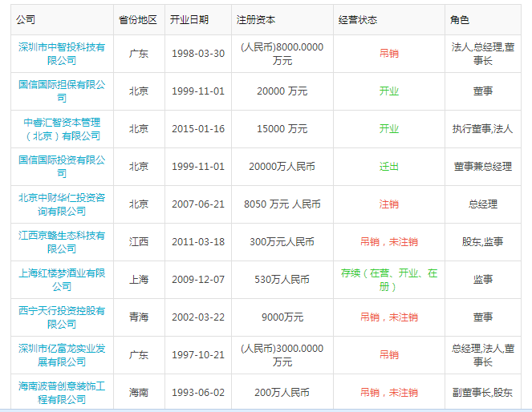Click status 注销 in 北京中财华仁 row
Viewport: 532px width, 412px height.
pyautogui.click(x=389, y=204)
